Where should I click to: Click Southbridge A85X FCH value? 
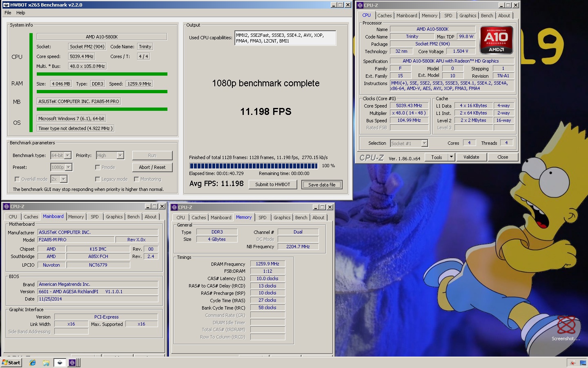[x=98, y=256]
